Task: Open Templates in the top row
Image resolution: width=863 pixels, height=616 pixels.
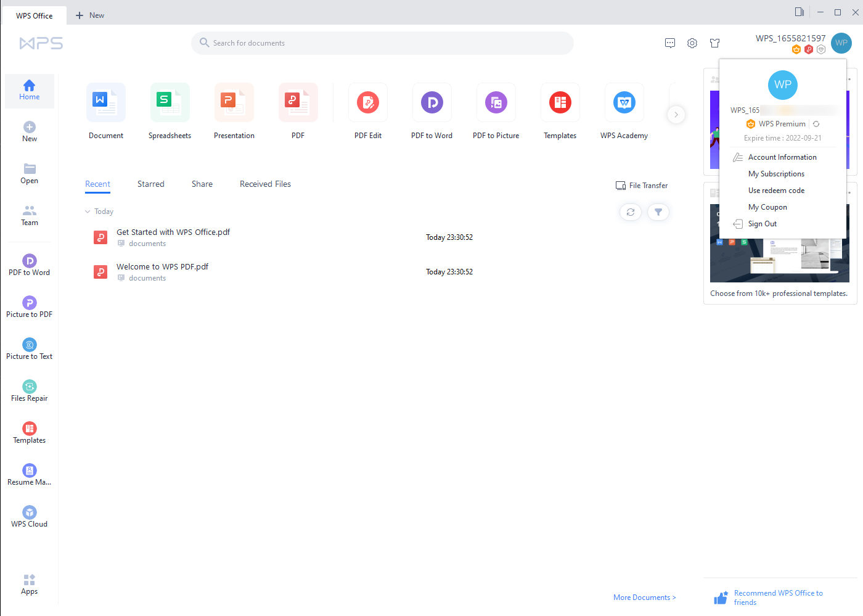Action: point(560,112)
